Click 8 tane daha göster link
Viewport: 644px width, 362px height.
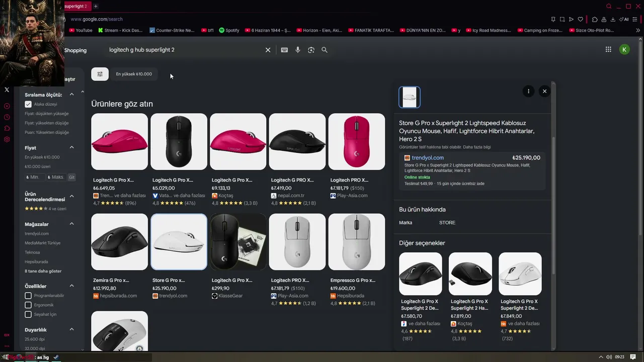point(43,271)
